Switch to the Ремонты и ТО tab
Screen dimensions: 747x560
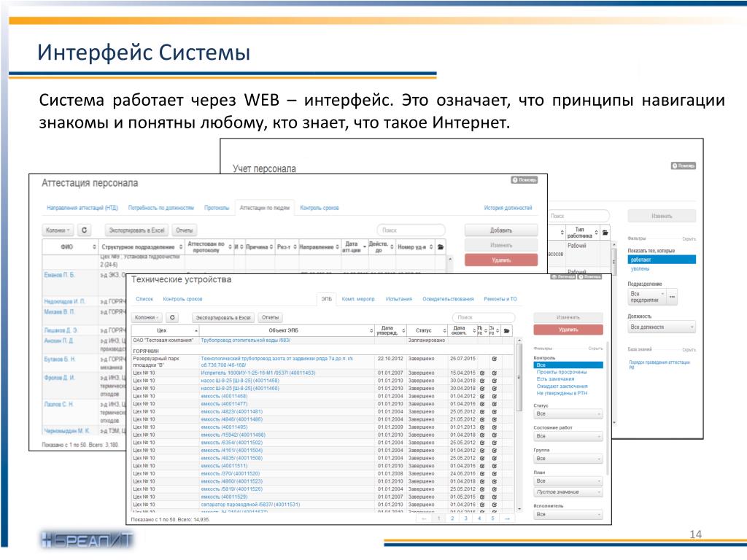[x=500, y=299]
